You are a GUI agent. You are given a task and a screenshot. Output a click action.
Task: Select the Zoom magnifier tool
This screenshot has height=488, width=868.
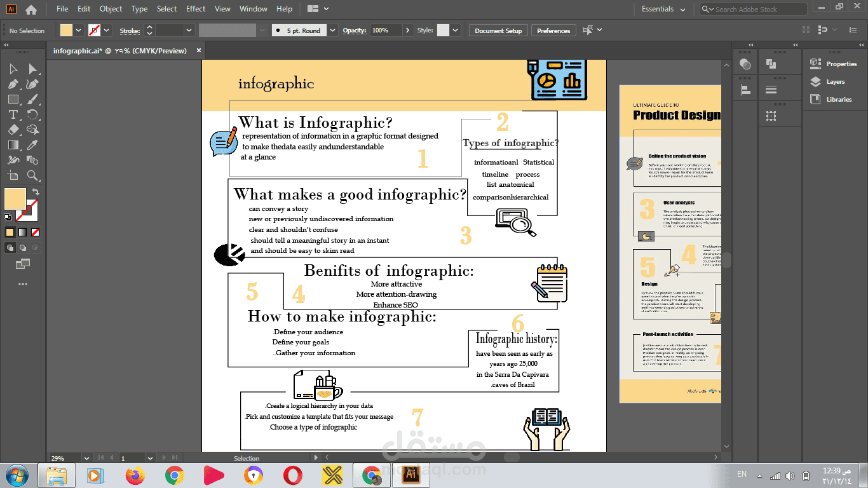click(x=32, y=175)
